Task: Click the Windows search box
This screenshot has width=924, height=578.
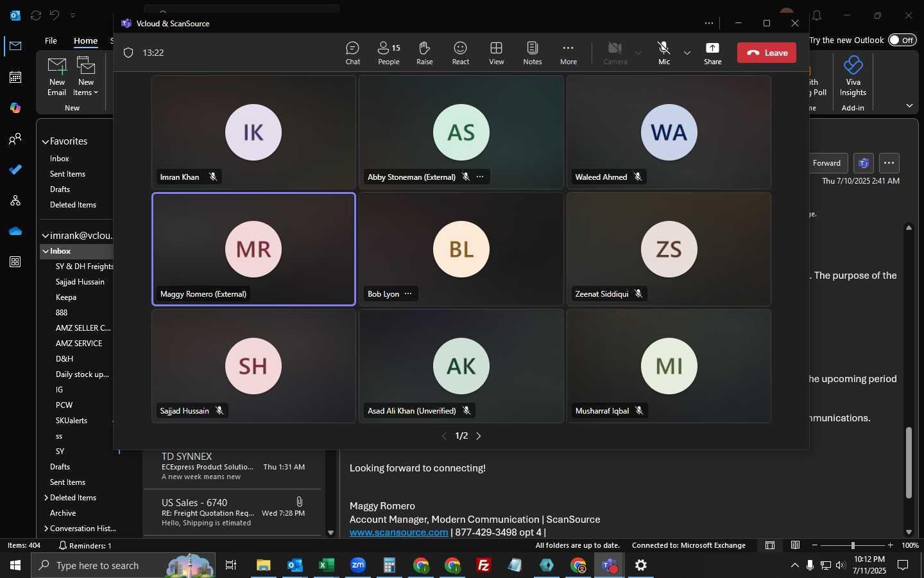Action: point(122,565)
